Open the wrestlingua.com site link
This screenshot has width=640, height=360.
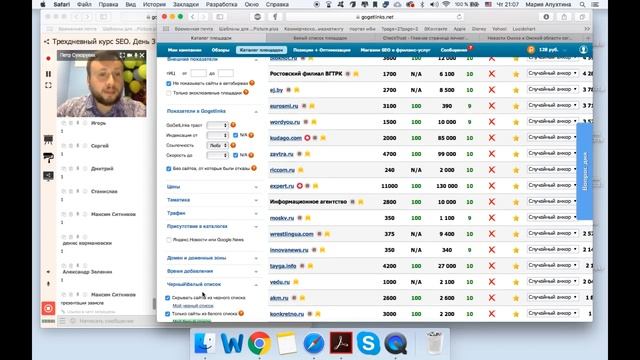[x=291, y=234]
